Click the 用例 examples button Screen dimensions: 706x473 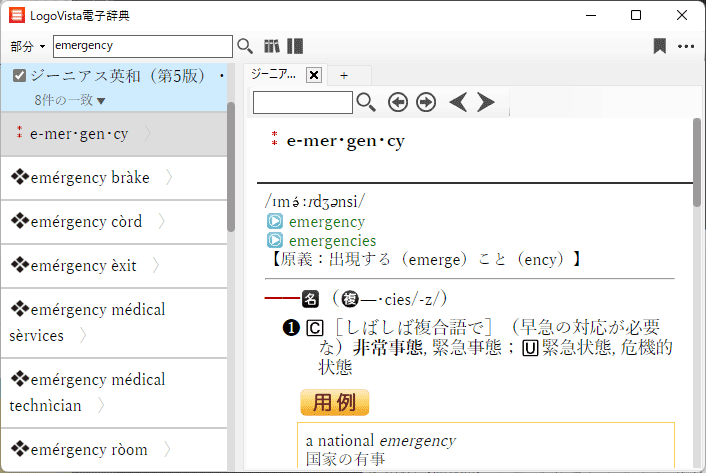[x=335, y=402]
